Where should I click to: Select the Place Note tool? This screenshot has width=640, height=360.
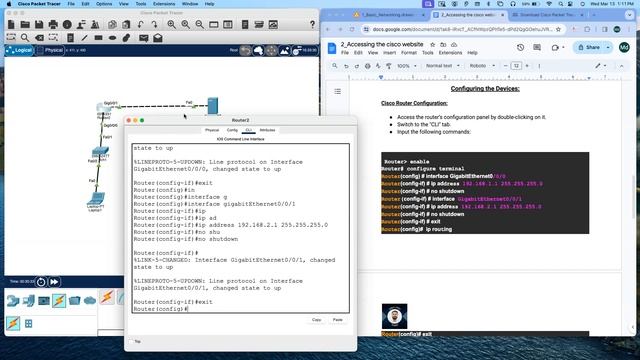pos(70,38)
